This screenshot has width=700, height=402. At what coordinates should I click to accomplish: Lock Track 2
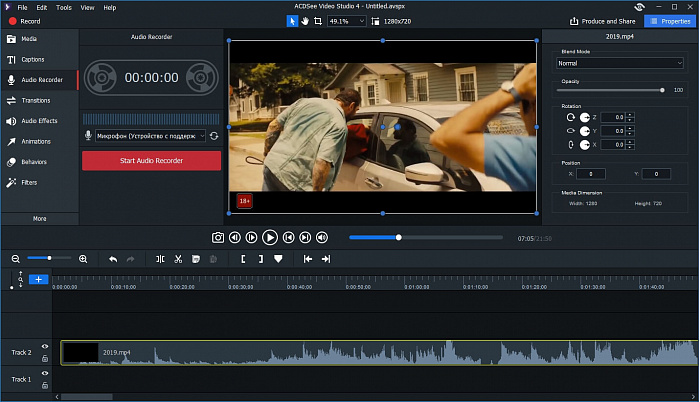click(45, 358)
